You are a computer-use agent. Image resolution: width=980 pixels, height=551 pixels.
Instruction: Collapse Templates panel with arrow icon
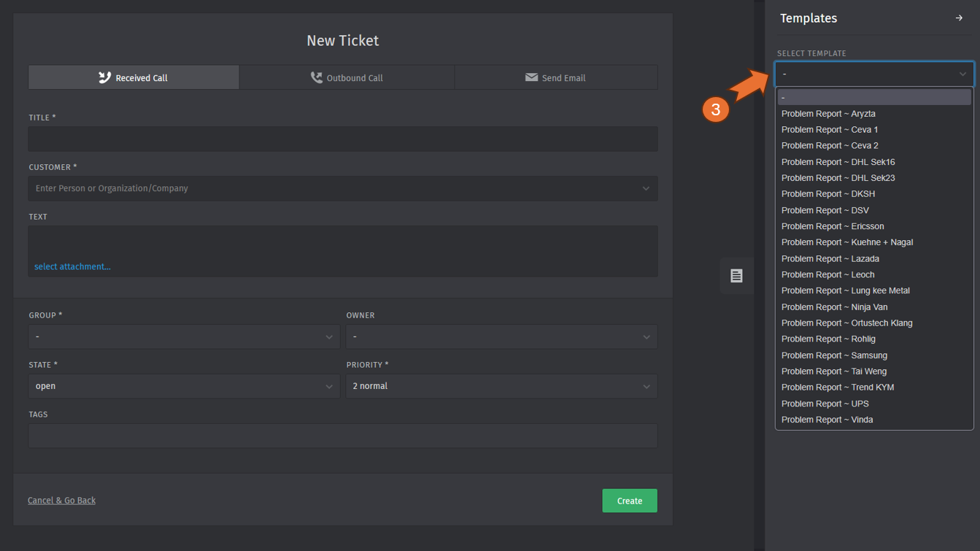coord(959,18)
